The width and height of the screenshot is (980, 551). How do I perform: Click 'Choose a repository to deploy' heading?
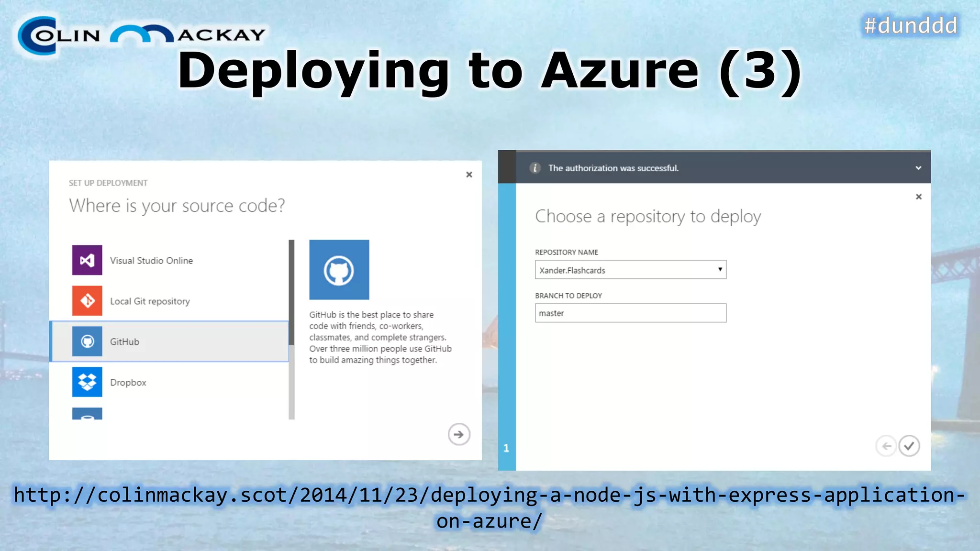click(x=648, y=216)
